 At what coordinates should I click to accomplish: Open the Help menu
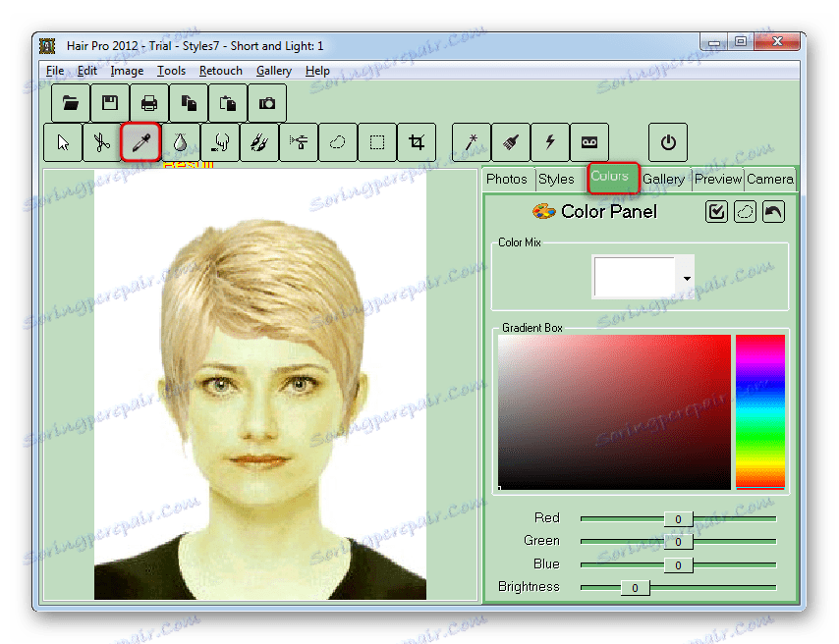click(317, 71)
